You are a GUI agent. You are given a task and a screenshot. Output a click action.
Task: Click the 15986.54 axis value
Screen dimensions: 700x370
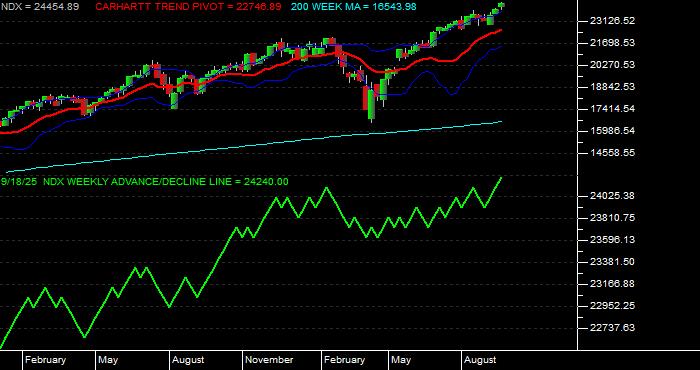point(612,131)
